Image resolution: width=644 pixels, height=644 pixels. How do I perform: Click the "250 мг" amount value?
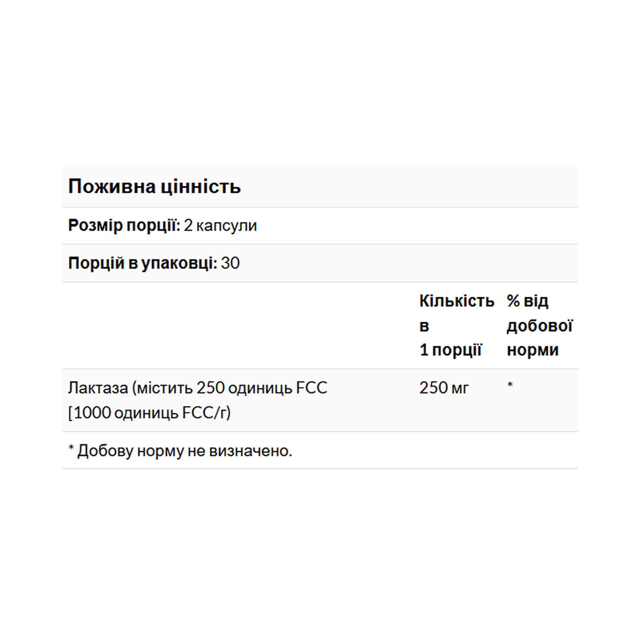coord(444,388)
